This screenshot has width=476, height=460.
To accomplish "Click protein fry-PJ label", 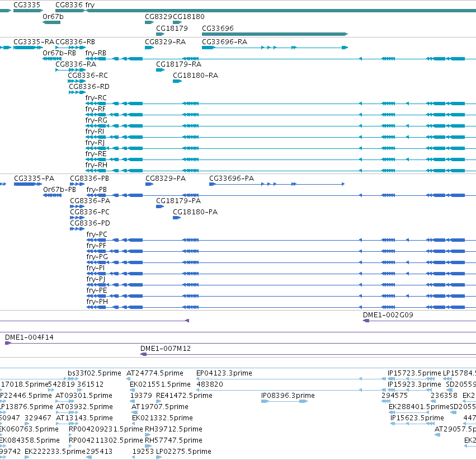I will [96, 279].
